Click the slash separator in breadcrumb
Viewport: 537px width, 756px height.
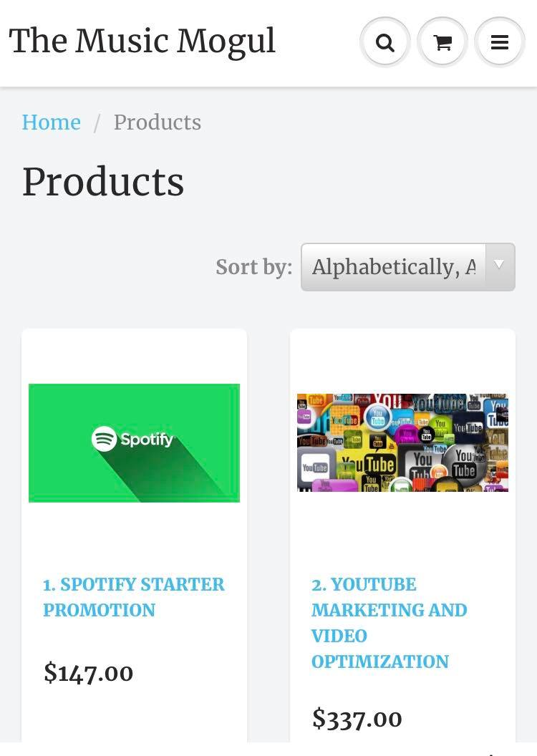97,123
